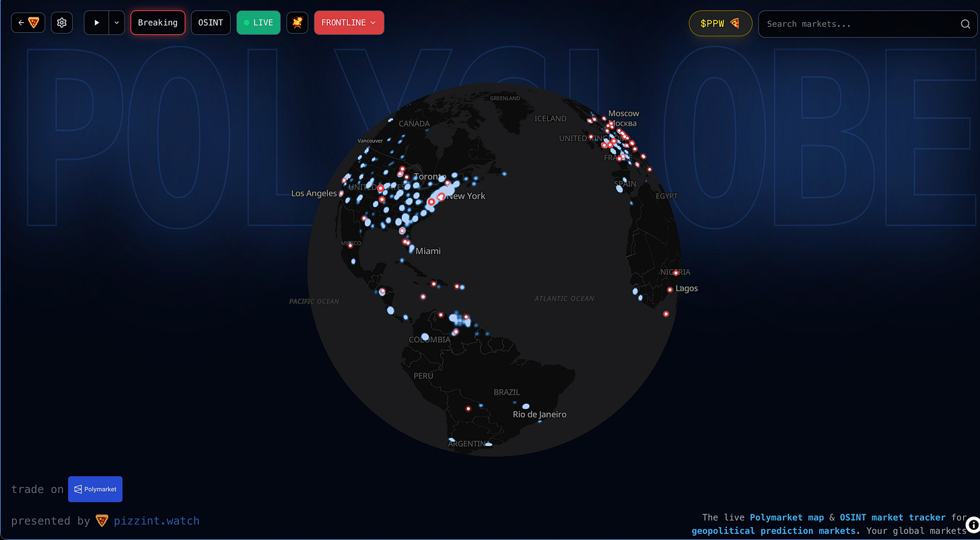Click the 'COLOMBIA' country label
Screen dimensions: 980x540
429,340
